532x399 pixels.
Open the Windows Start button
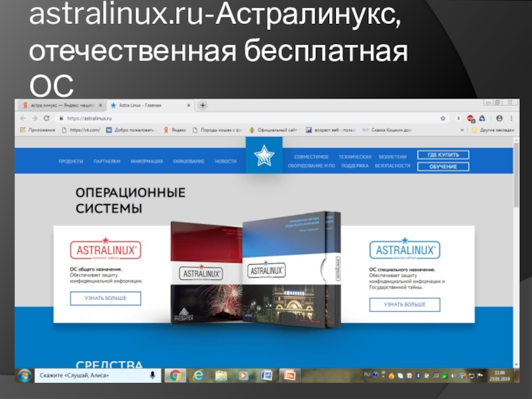pos(25,376)
